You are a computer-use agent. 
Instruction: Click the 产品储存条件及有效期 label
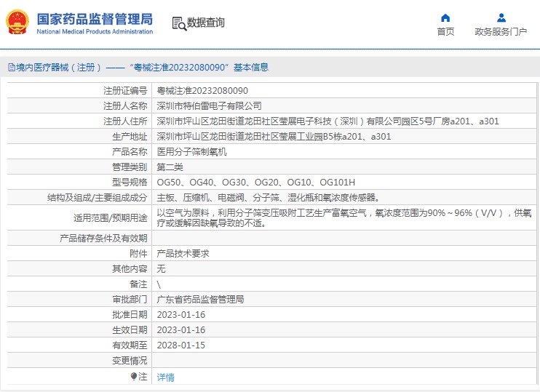point(103,238)
